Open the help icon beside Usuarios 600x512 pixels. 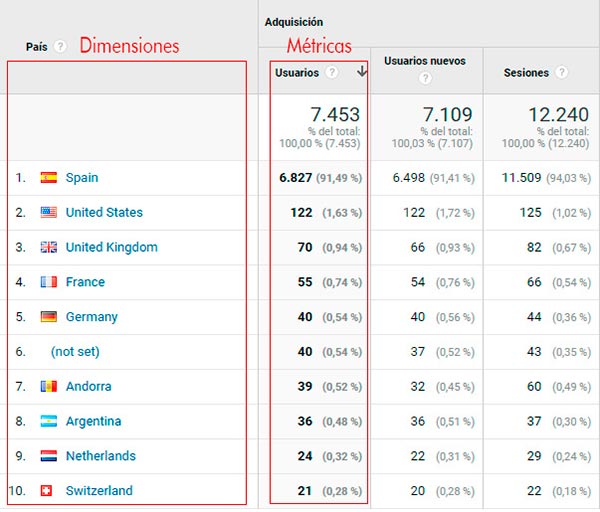pyautogui.click(x=332, y=72)
